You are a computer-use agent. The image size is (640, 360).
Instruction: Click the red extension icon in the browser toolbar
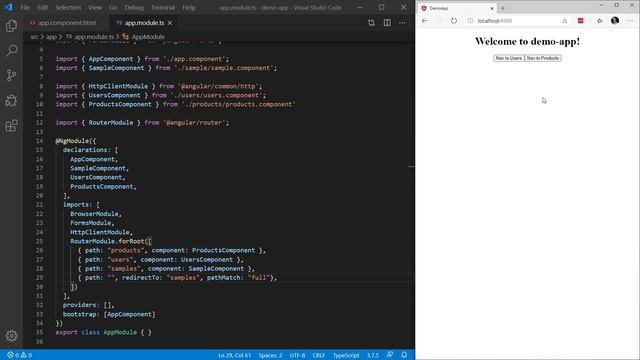[580, 21]
